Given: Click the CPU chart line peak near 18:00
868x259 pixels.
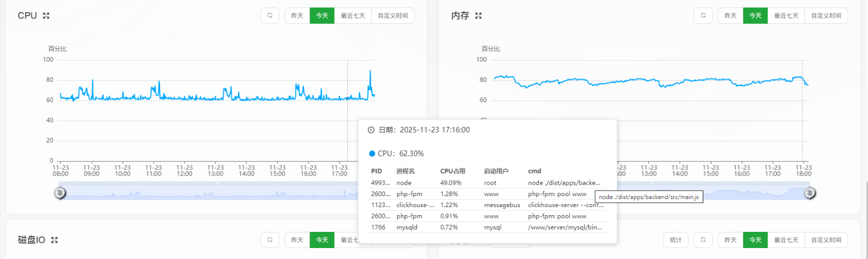Looking at the screenshot, I should point(370,71).
